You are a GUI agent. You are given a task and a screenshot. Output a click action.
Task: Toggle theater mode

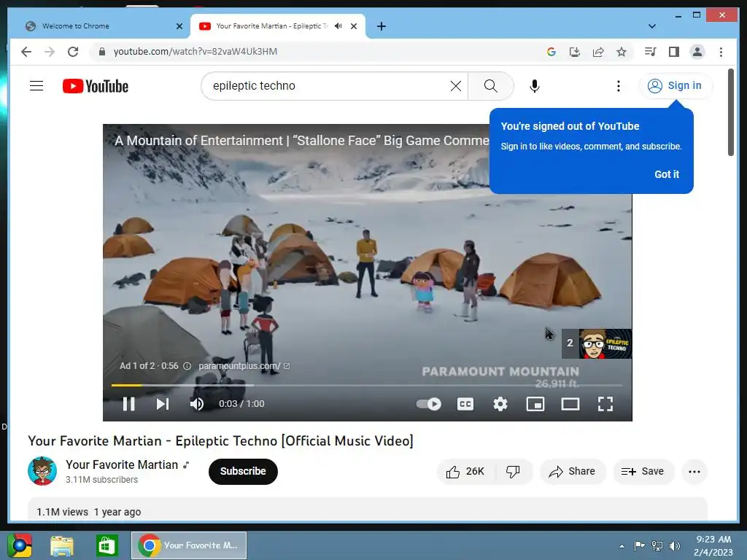570,404
